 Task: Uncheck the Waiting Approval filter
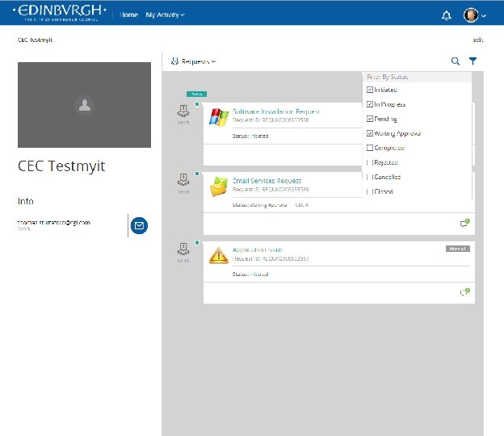coord(370,133)
